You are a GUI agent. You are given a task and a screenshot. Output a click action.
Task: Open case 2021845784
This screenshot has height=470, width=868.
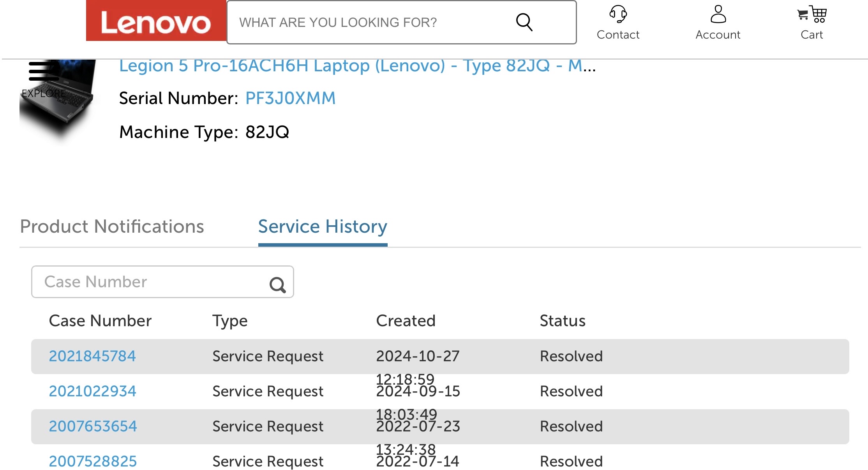coord(92,356)
